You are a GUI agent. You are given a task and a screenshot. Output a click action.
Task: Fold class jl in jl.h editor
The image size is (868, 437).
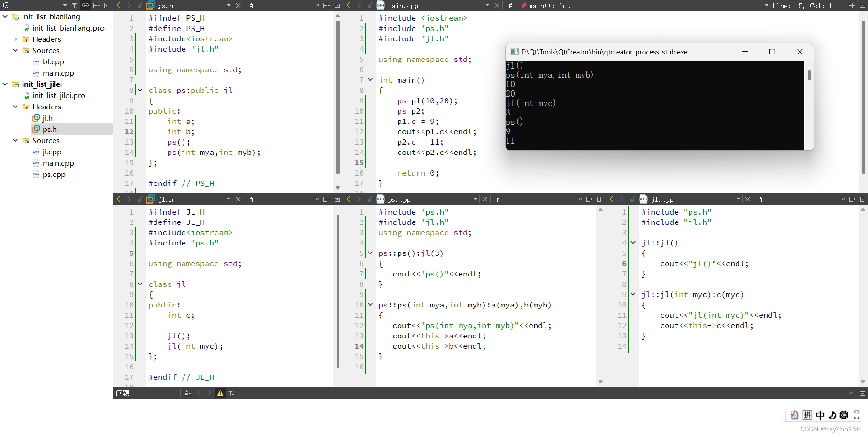[x=140, y=284]
